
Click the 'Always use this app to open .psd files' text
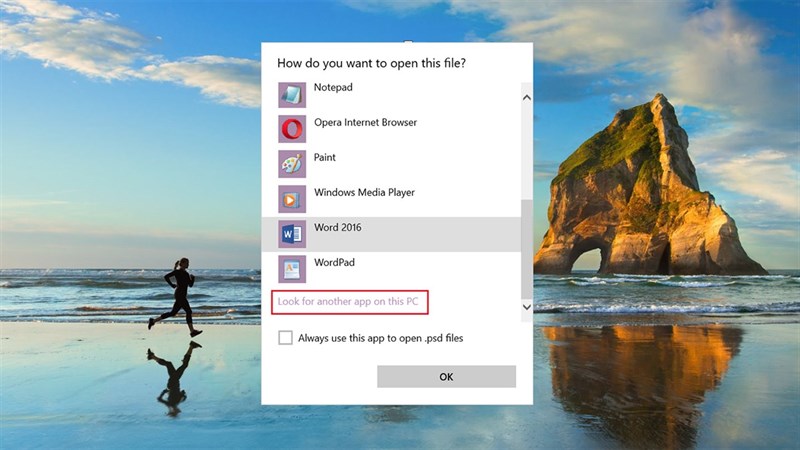coord(380,338)
